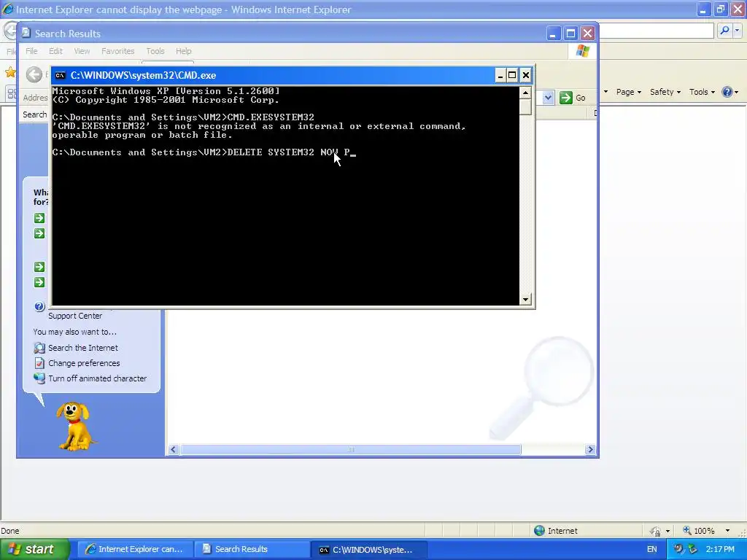Image resolution: width=747 pixels, height=560 pixels.
Task: Click the second green arrow search option
Action: (39, 233)
